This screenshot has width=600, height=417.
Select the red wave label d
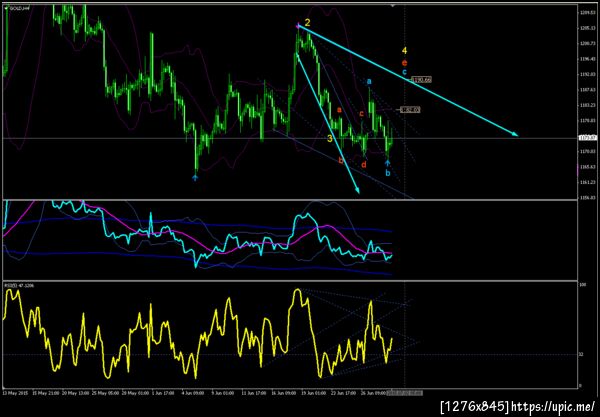tap(364, 165)
